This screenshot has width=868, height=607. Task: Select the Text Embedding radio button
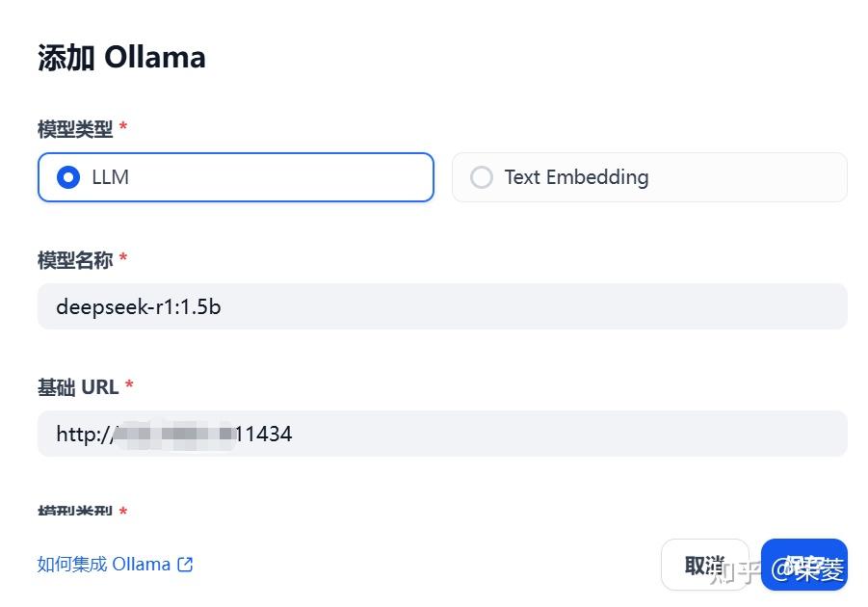tap(481, 177)
